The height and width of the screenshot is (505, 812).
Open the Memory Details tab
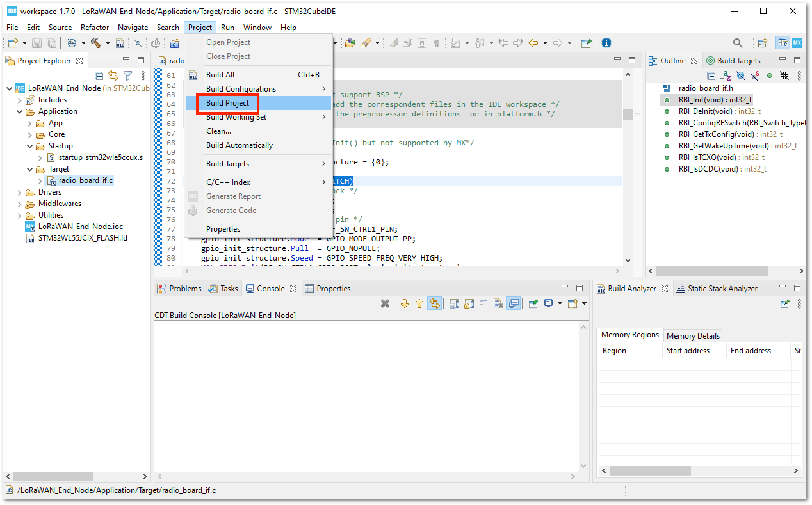point(693,336)
